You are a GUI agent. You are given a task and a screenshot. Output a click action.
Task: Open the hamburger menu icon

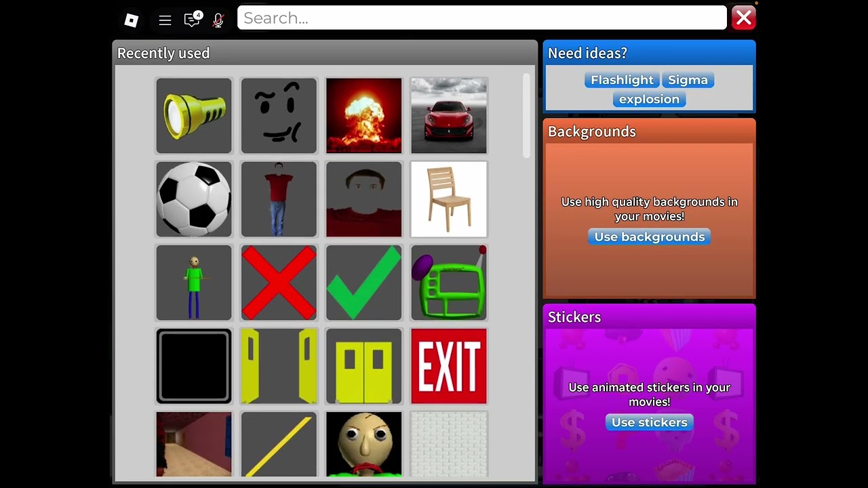[x=165, y=20]
